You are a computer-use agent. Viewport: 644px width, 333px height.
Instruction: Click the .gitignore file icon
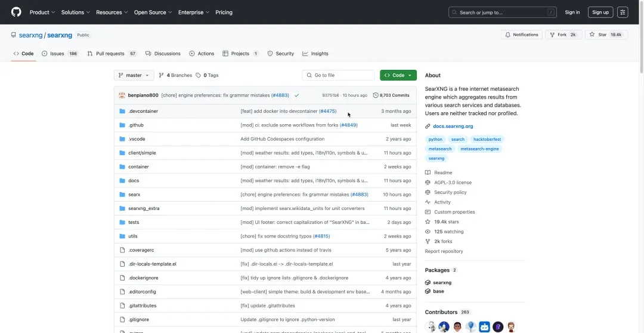(122, 319)
